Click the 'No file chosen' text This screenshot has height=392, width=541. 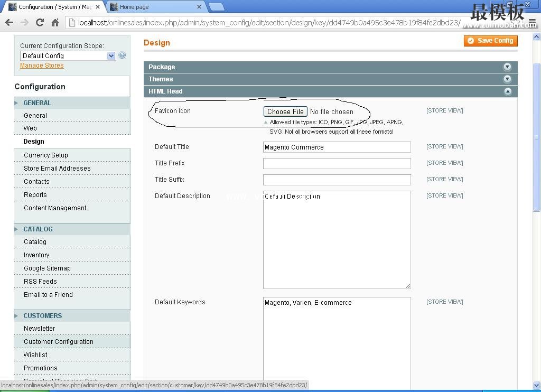tap(332, 112)
